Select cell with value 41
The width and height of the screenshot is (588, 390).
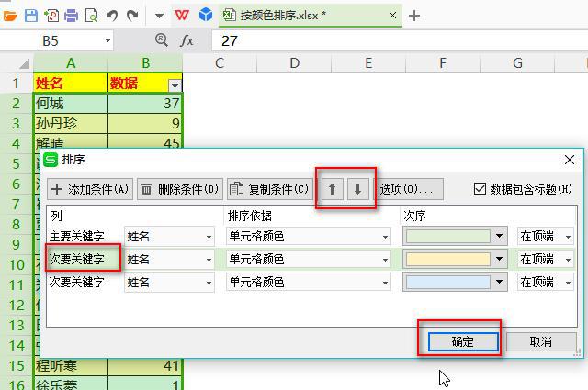[145, 365]
